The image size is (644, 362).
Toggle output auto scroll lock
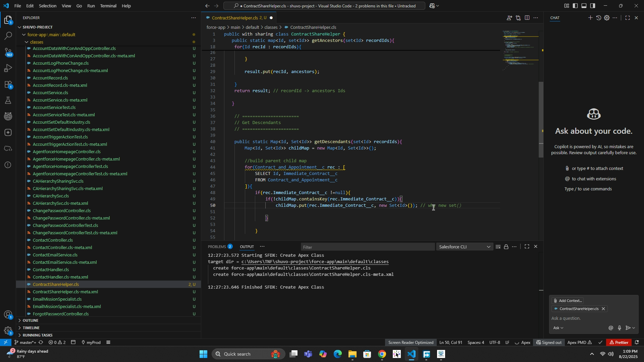506,247
